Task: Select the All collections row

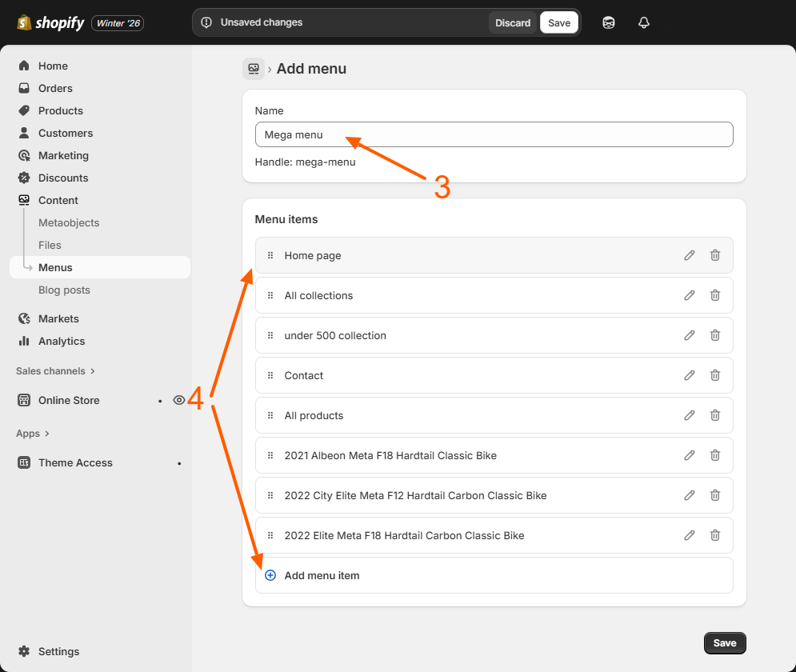Action: [x=494, y=295]
